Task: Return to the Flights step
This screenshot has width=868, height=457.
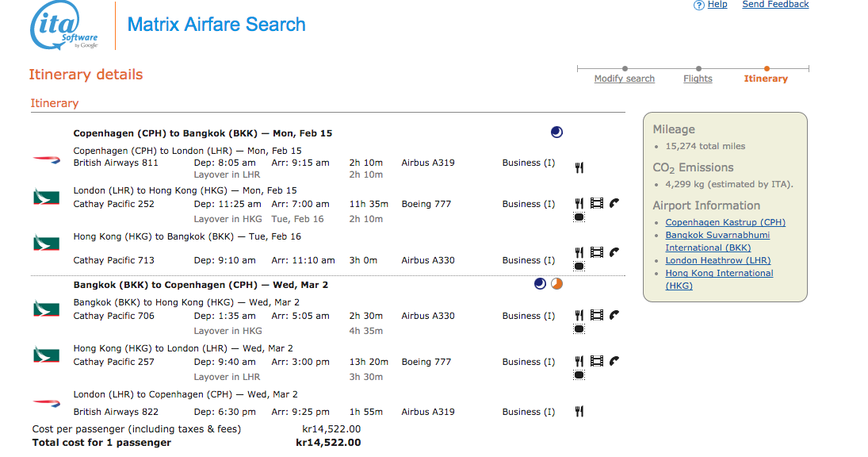Action: coord(698,79)
